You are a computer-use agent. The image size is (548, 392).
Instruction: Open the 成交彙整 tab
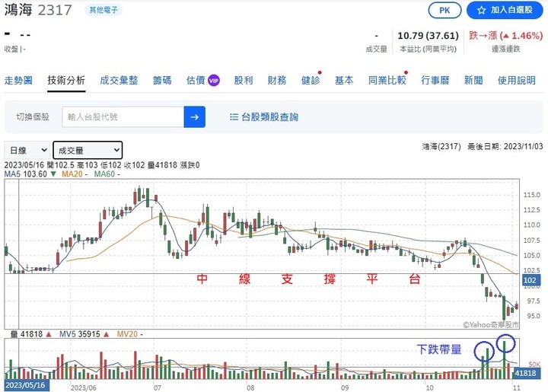119,80
